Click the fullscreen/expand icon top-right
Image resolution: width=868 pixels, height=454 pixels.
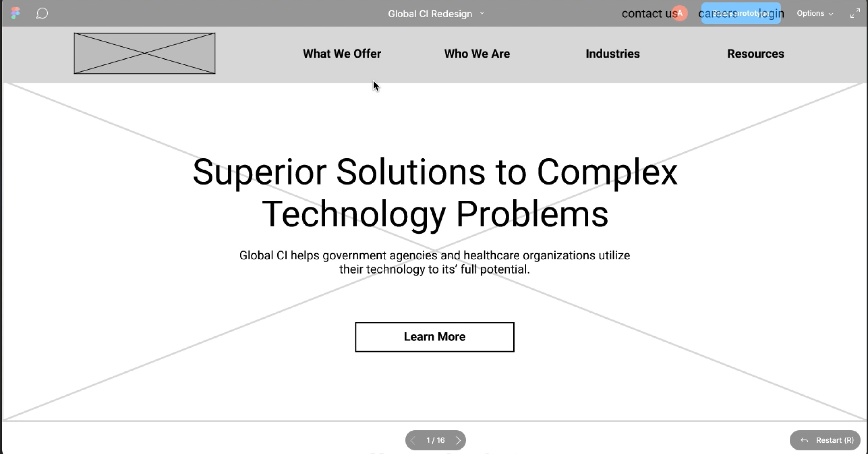[855, 13]
